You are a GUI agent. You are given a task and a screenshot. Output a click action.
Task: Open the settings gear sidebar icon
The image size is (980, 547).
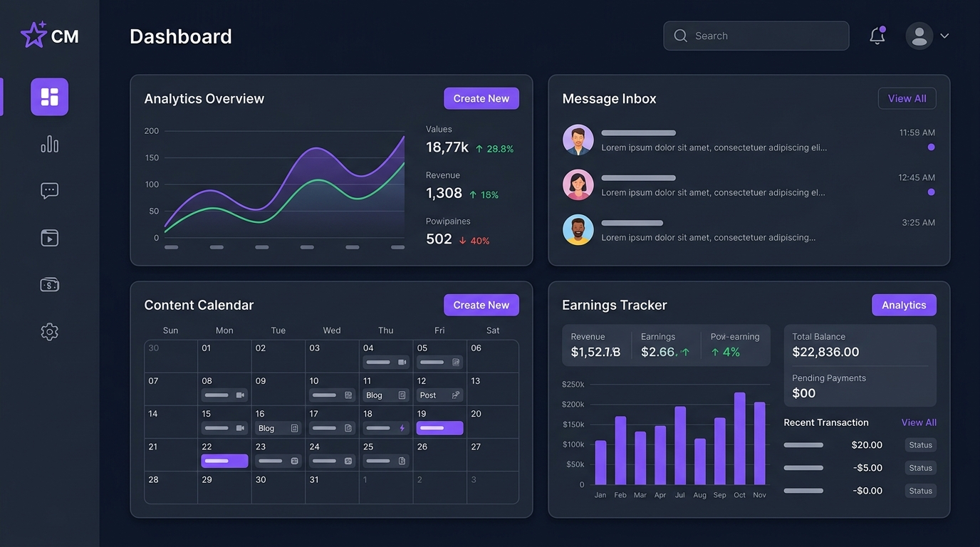point(50,332)
